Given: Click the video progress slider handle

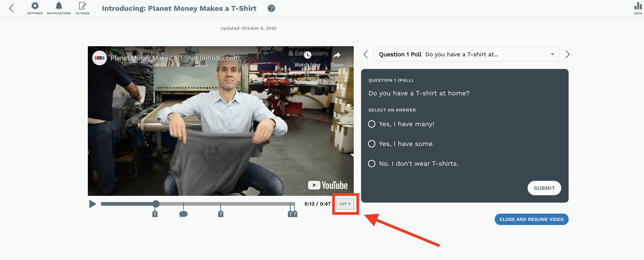Looking at the screenshot, I should pos(156,204).
